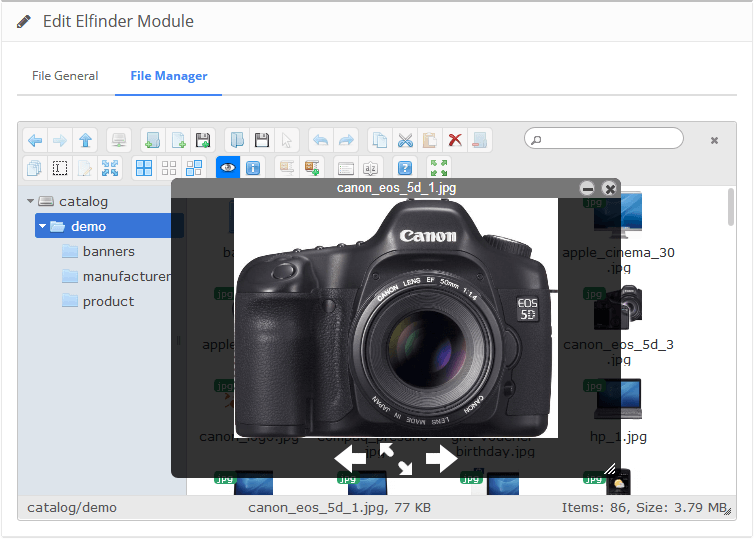Undo the last action
Screen dimensions: 754x539
click(x=321, y=140)
